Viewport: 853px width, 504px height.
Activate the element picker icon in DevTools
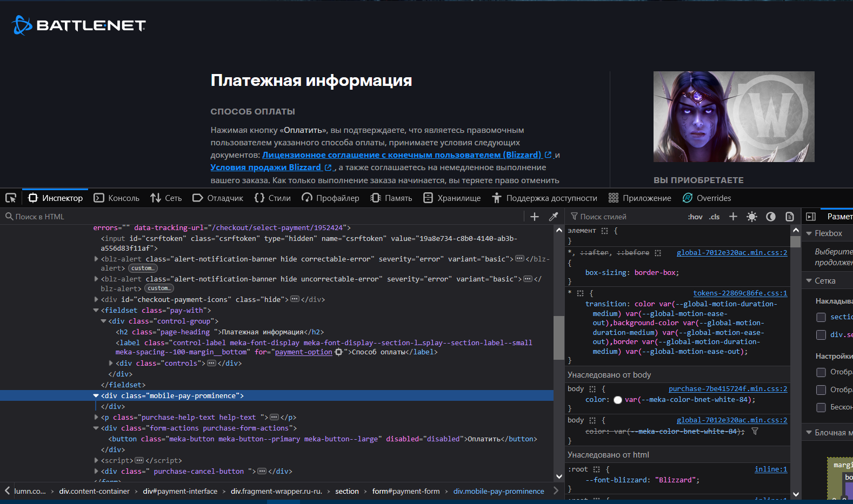pyautogui.click(x=11, y=198)
